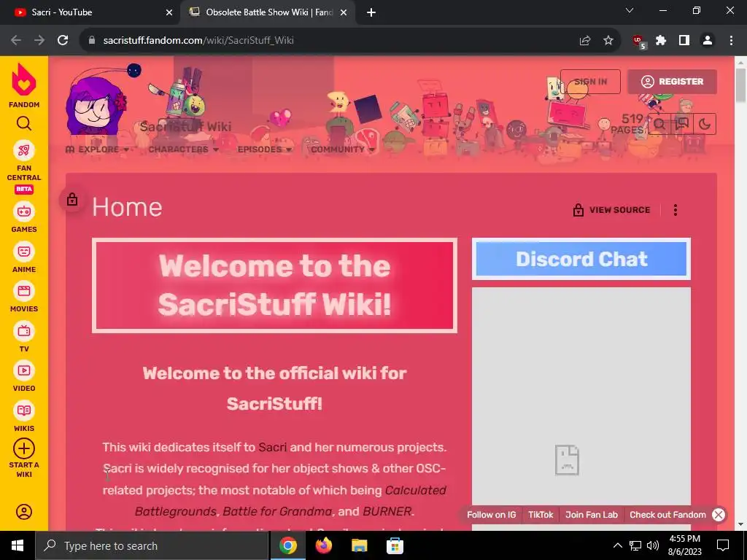The height and width of the screenshot is (560, 747).
Task: Close the Obsolete Battle Show Wiki tab
Action: tap(344, 13)
